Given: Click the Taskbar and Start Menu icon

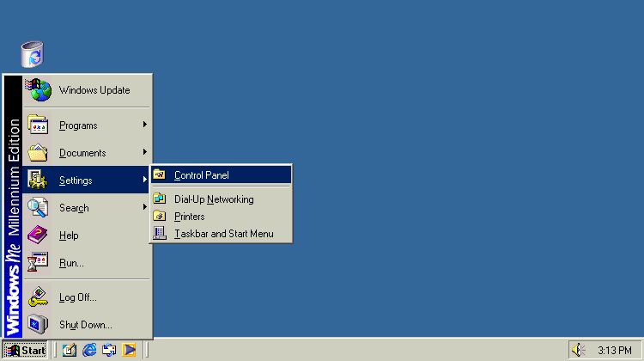Looking at the screenshot, I should click(x=160, y=234).
